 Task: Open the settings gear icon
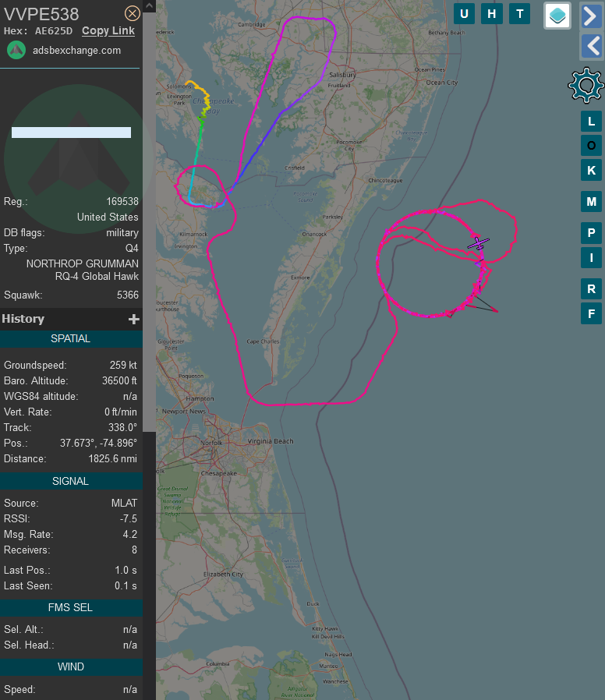click(586, 85)
